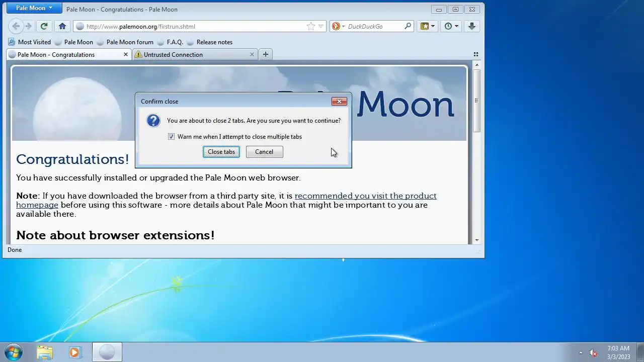Image resolution: width=644 pixels, height=362 pixels.
Task: Open Windows Explorer from the taskbar
Action: [x=45, y=352]
